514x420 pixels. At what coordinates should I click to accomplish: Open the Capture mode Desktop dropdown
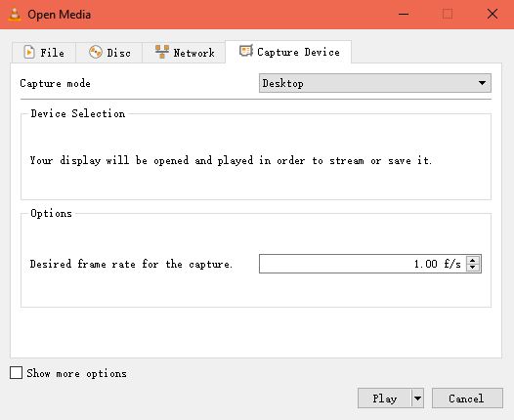[x=375, y=83]
